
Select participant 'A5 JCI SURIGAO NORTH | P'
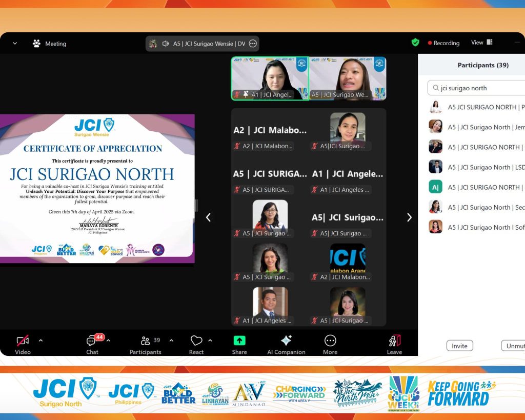coord(477,107)
